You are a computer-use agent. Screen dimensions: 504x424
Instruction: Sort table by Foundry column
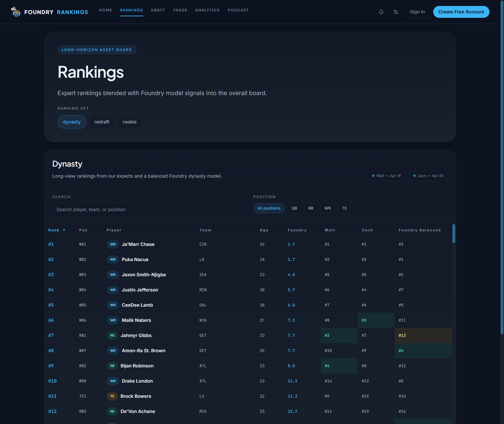[x=297, y=230]
